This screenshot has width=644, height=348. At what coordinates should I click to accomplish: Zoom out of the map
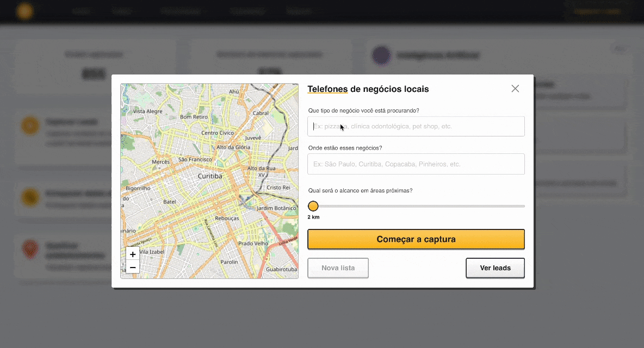[x=133, y=268]
